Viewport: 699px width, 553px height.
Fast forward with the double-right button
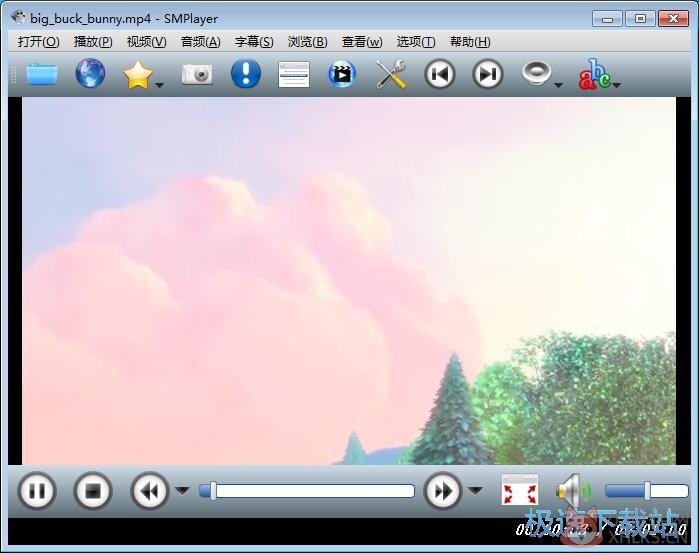tap(443, 491)
